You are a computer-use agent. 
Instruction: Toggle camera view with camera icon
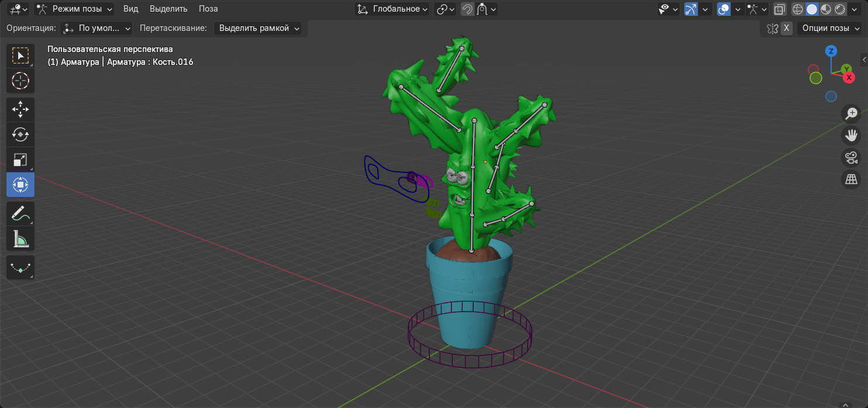[850, 158]
